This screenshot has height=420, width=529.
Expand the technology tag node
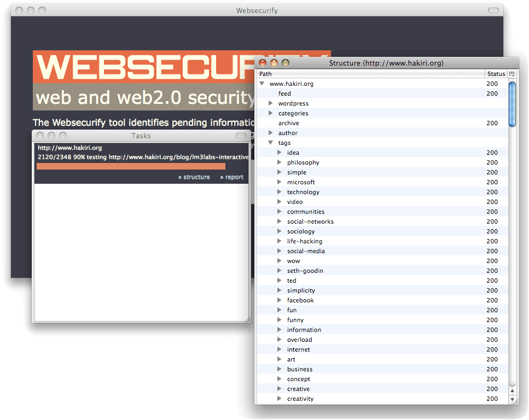[280, 191]
